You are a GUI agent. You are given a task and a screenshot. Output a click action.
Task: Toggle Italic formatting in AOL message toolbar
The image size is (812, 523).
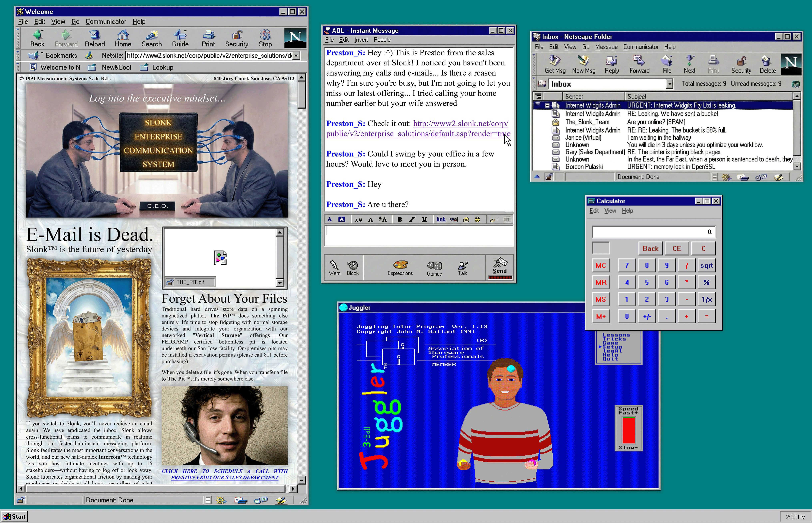pos(412,220)
